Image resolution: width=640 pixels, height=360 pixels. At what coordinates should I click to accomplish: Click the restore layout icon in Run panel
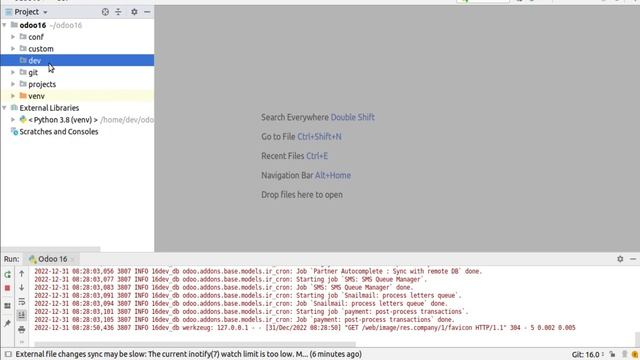click(x=7, y=306)
